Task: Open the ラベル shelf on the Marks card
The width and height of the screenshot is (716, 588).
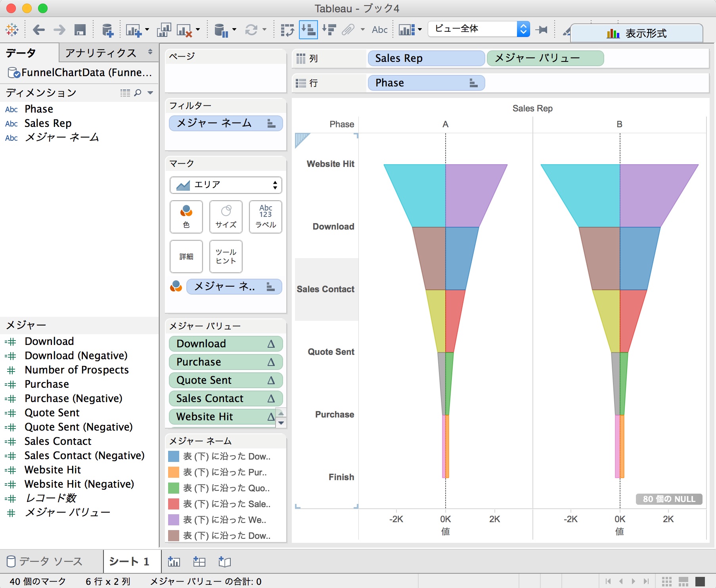Action: pos(265,217)
